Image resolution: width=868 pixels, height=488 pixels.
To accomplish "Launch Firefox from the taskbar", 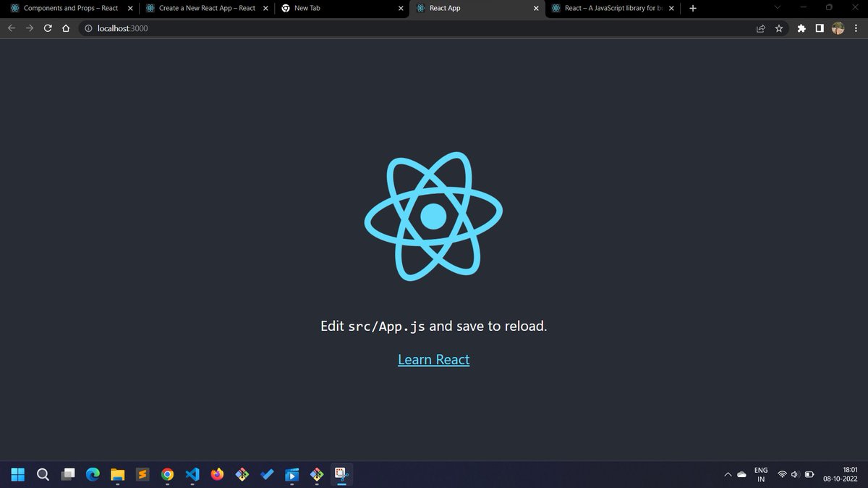I will 217,475.
